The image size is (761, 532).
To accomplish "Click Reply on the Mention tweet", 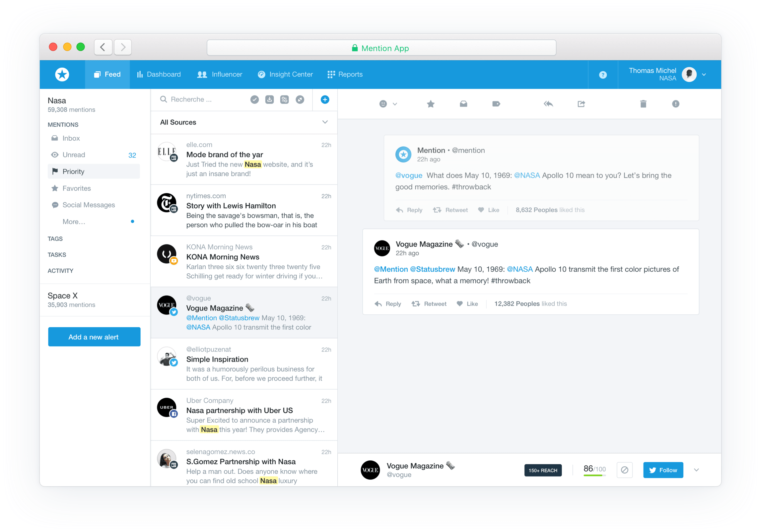I will click(x=409, y=210).
